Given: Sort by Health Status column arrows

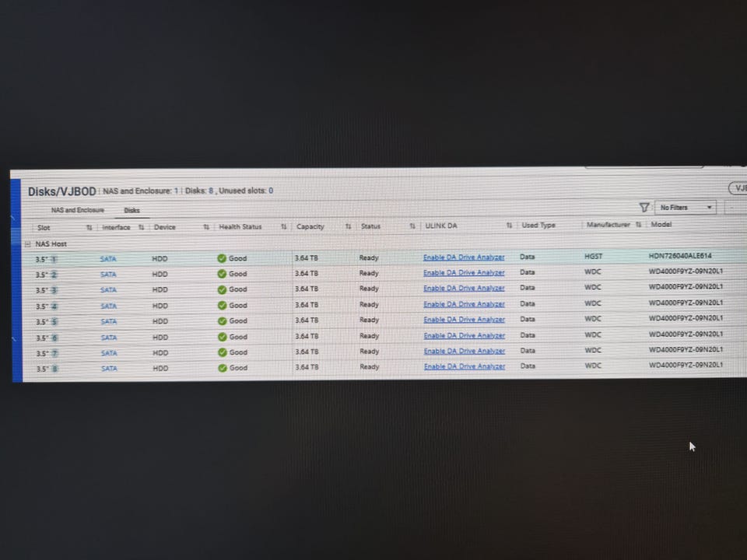Looking at the screenshot, I should pyautogui.click(x=283, y=226).
